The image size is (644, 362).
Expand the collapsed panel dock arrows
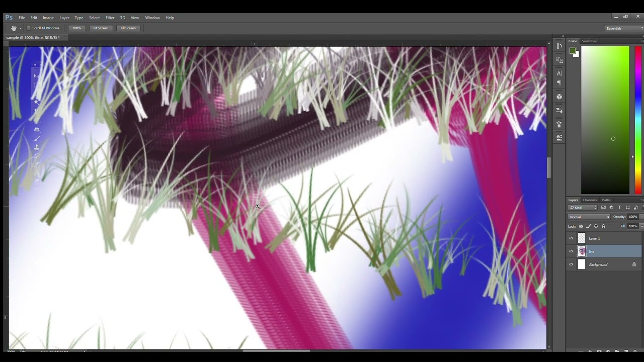[x=562, y=36]
